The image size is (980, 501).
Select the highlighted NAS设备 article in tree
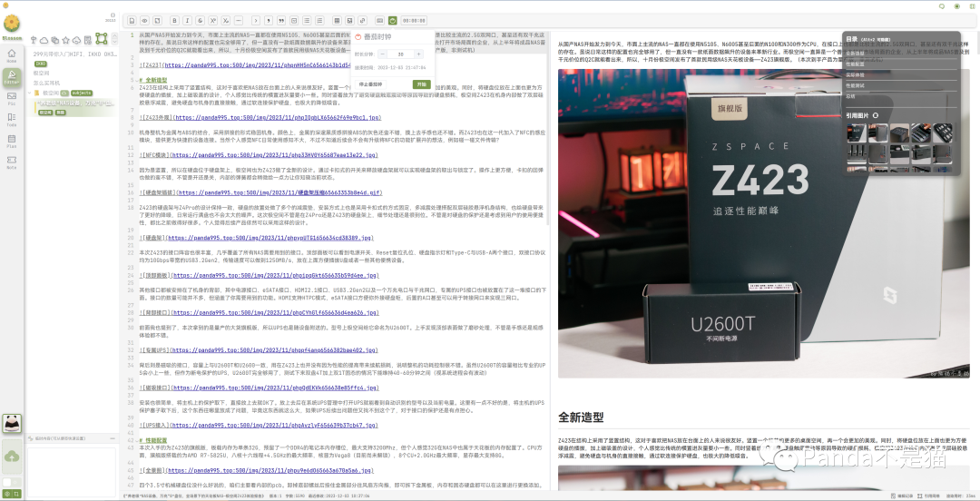tap(72, 107)
